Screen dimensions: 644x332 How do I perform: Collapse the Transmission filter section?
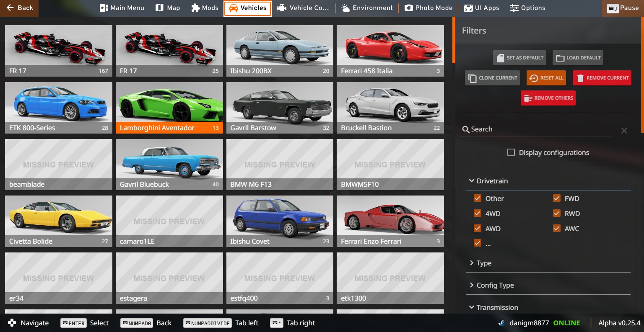pos(548,307)
